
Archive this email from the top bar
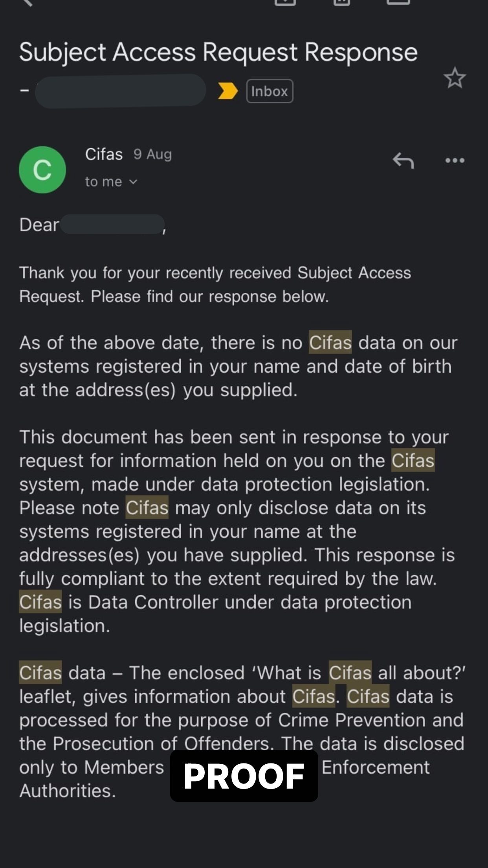pos(285,2)
